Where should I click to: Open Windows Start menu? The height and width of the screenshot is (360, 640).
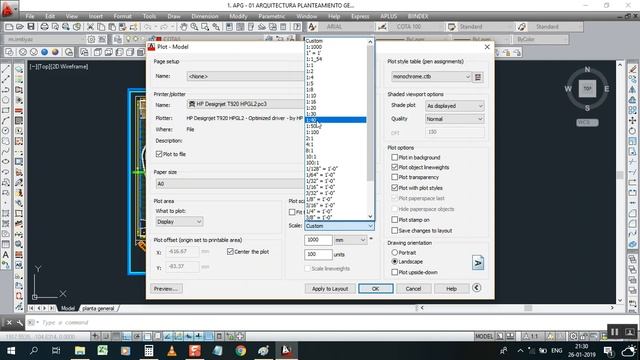coord(11,351)
